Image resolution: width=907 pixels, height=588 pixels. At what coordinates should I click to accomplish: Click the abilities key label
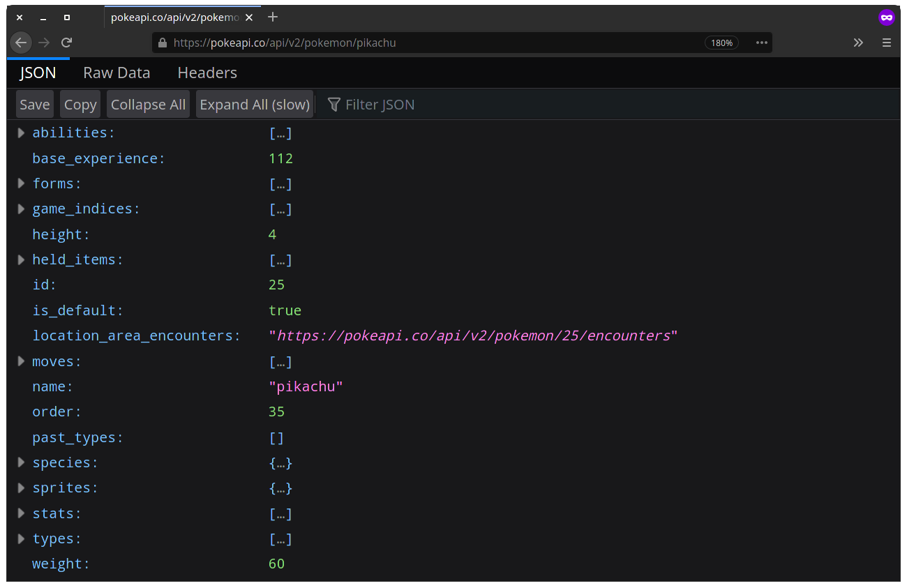click(x=73, y=133)
